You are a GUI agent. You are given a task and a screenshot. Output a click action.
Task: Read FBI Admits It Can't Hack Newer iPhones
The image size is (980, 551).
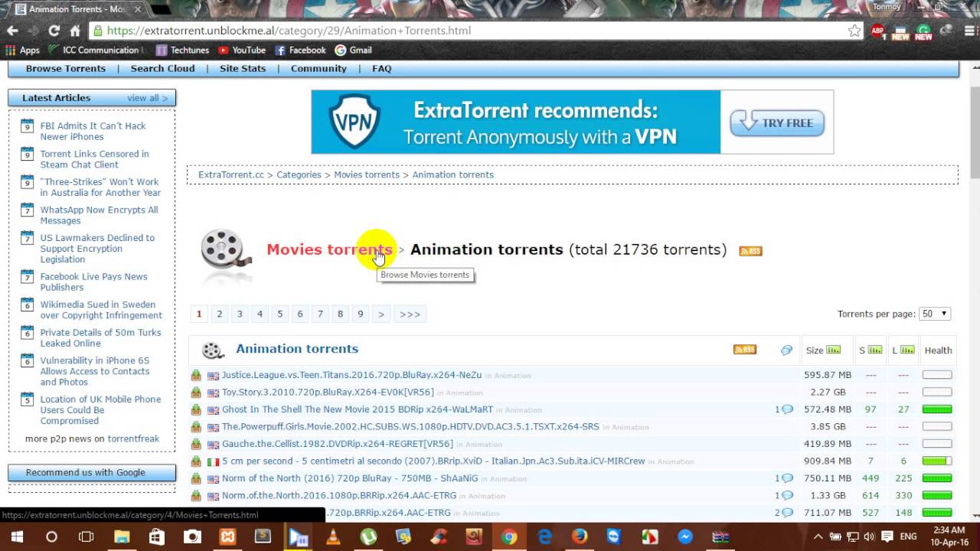pyautogui.click(x=93, y=131)
